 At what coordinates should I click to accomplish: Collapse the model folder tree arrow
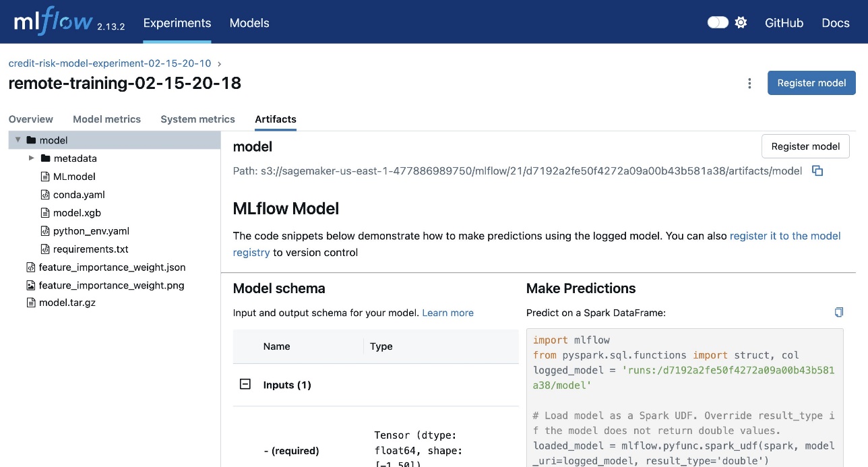point(18,140)
